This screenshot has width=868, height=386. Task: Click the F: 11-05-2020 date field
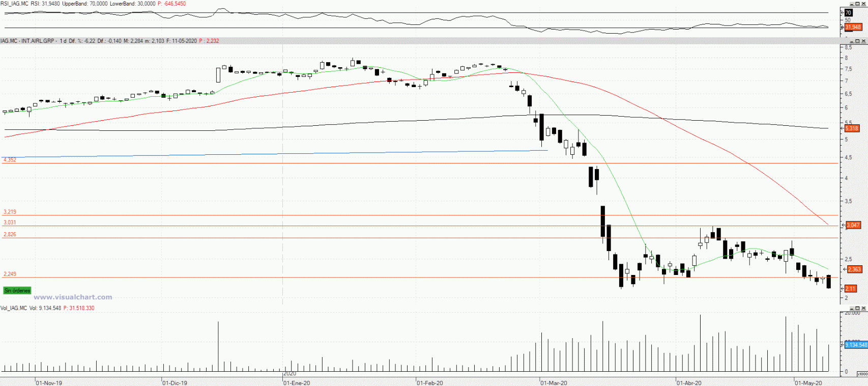coord(182,41)
